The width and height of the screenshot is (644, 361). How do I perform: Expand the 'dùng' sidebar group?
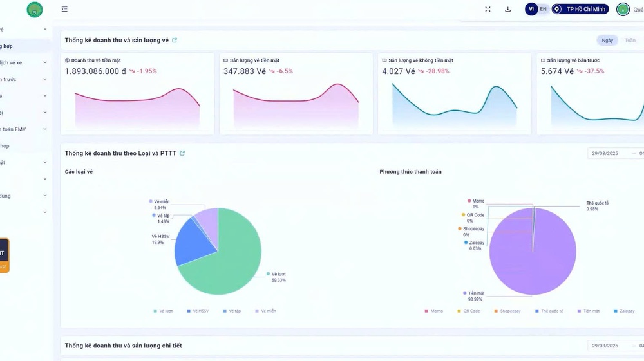coord(45,195)
